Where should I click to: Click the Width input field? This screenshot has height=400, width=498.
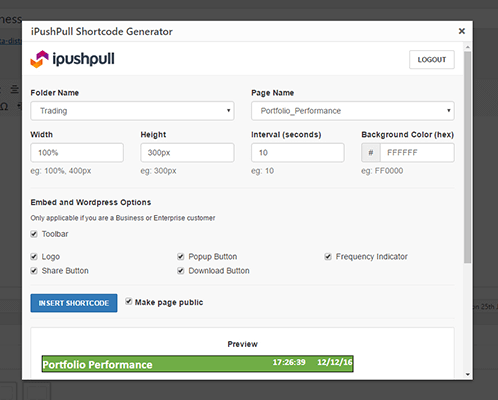tap(77, 153)
